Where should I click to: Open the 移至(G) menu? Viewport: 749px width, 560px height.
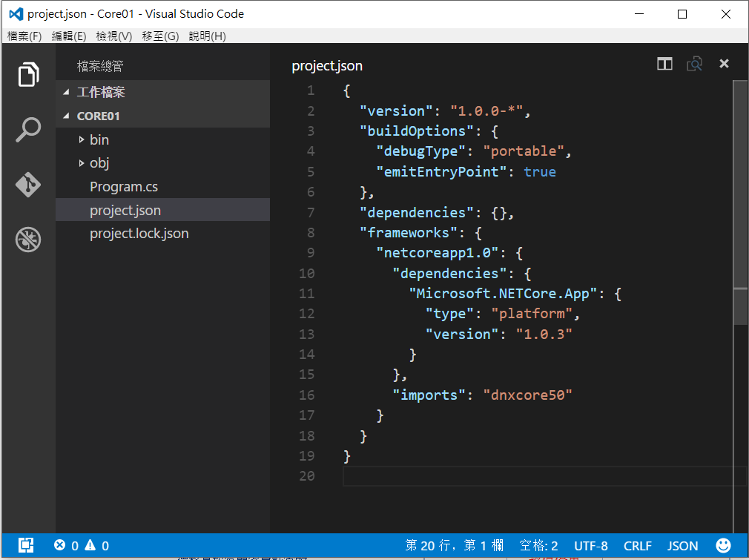[x=160, y=36]
